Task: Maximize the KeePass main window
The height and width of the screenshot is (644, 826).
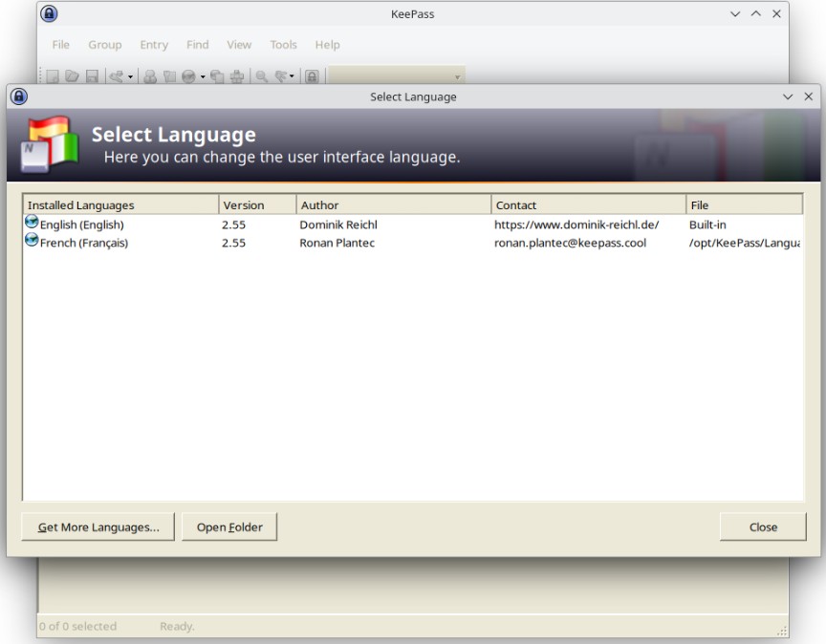Action: [756, 13]
